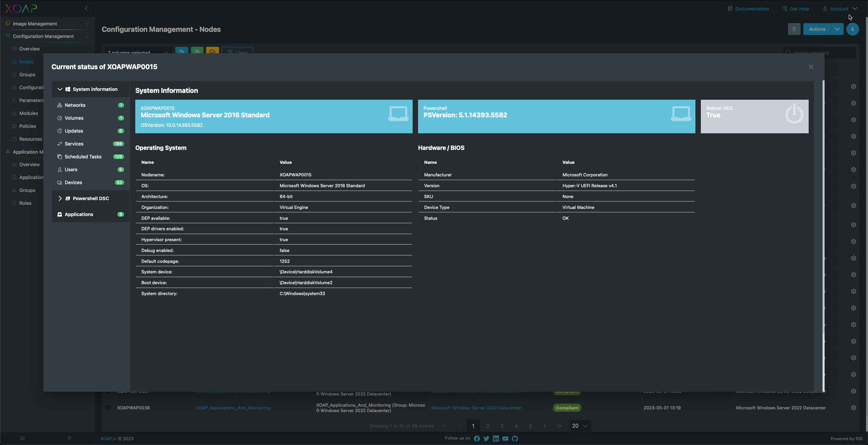The image size is (868, 445).
Task: Open XOAP Facebook page icon
Action: click(477, 439)
